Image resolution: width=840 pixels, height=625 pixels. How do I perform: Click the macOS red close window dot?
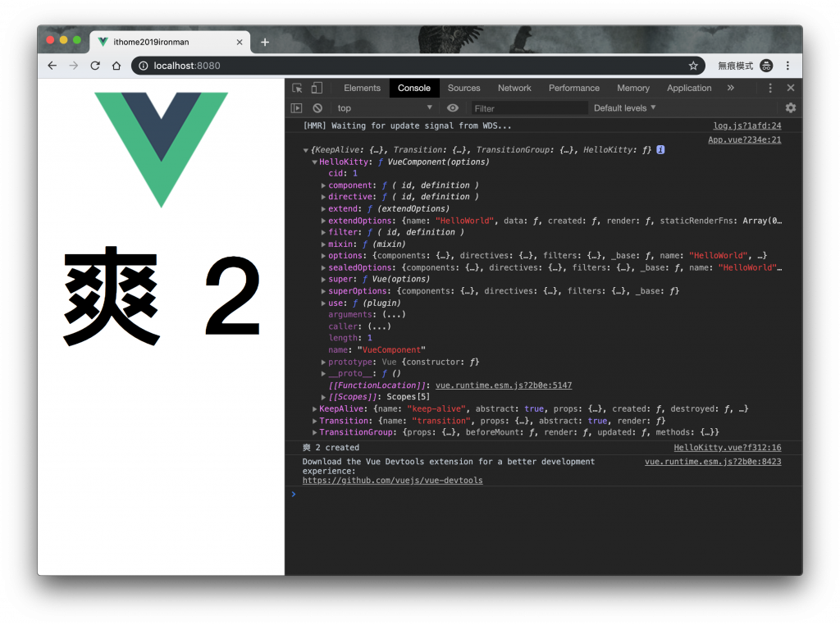click(50, 40)
